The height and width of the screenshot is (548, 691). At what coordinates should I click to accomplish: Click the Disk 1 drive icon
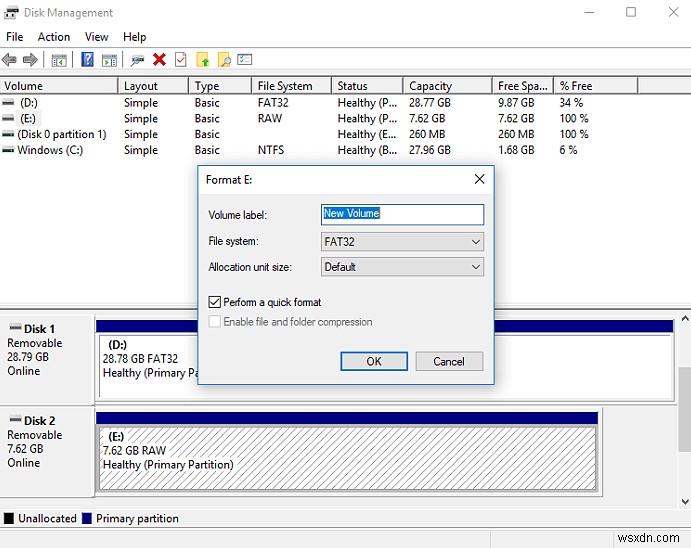(x=15, y=327)
